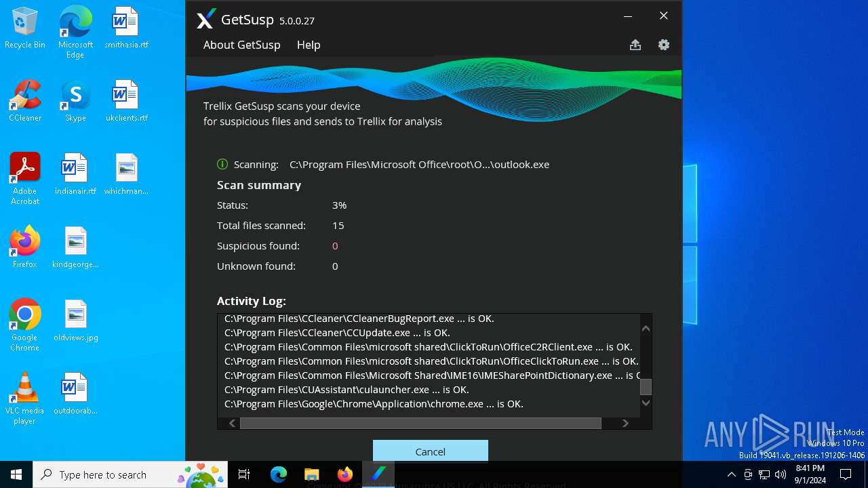Minimize the GetSusp window
Screen dimensions: 868x488
(628, 16)
